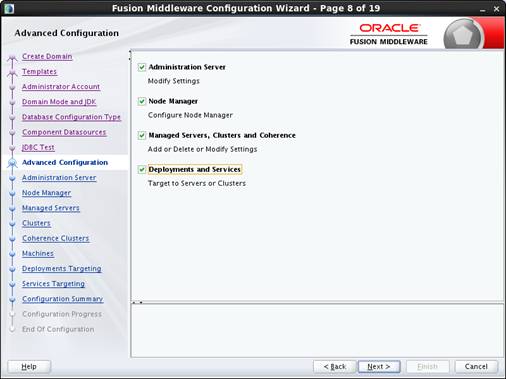Open the JDBC Test step

tap(38, 147)
